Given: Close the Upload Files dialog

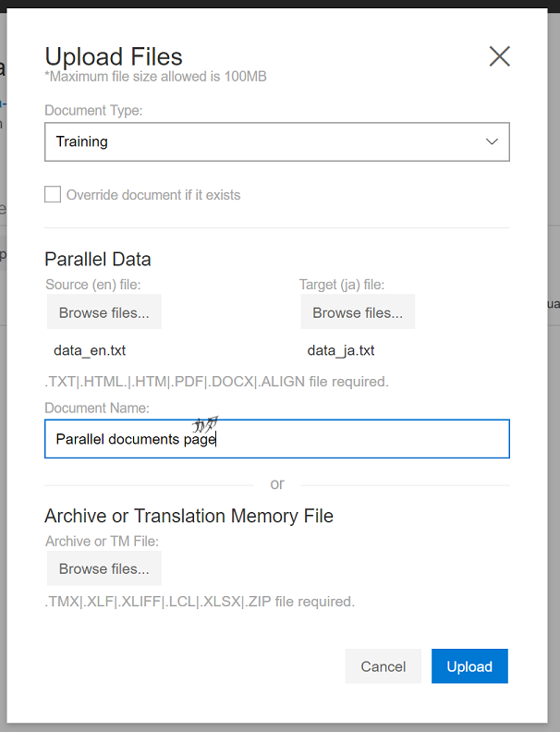Looking at the screenshot, I should click(499, 56).
